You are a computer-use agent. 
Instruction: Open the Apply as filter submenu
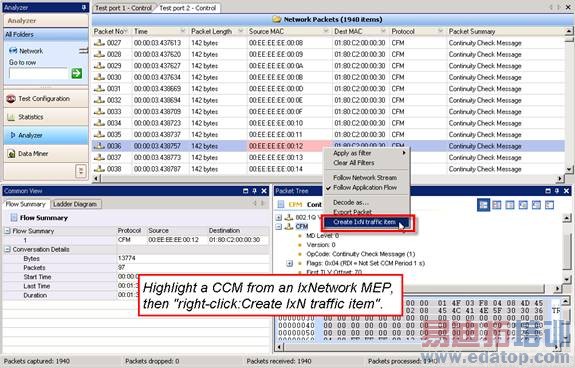click(367, 153)
